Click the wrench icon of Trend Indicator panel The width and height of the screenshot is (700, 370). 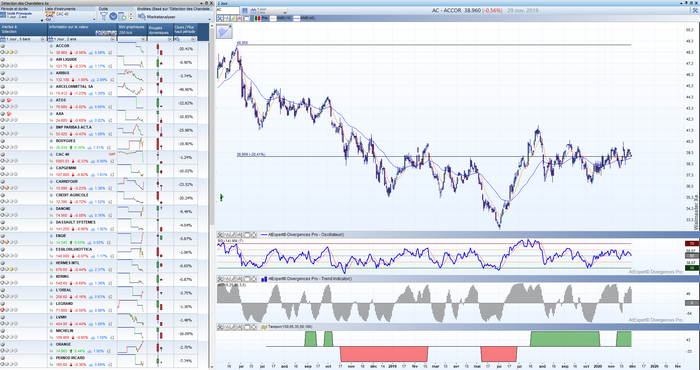coord(220,279)
